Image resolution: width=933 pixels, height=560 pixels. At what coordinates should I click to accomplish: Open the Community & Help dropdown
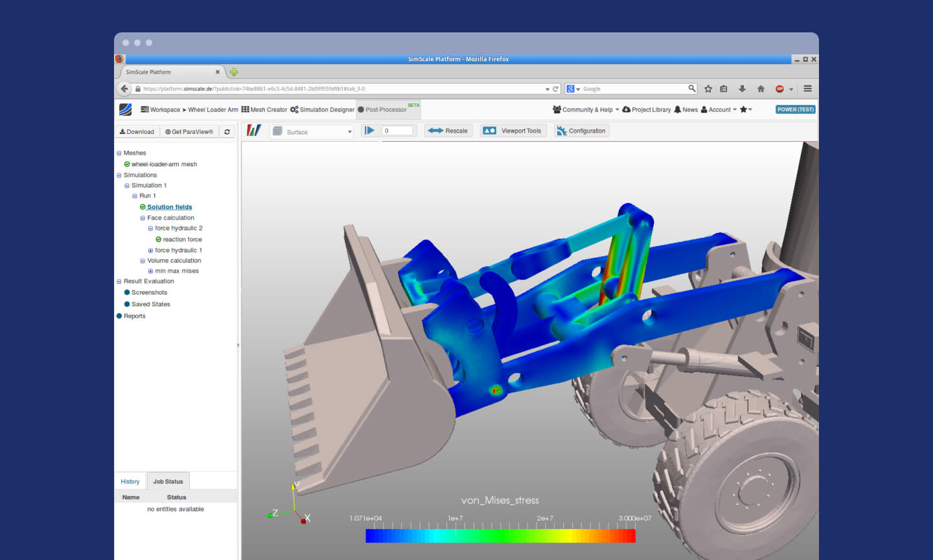click(586, 109)
